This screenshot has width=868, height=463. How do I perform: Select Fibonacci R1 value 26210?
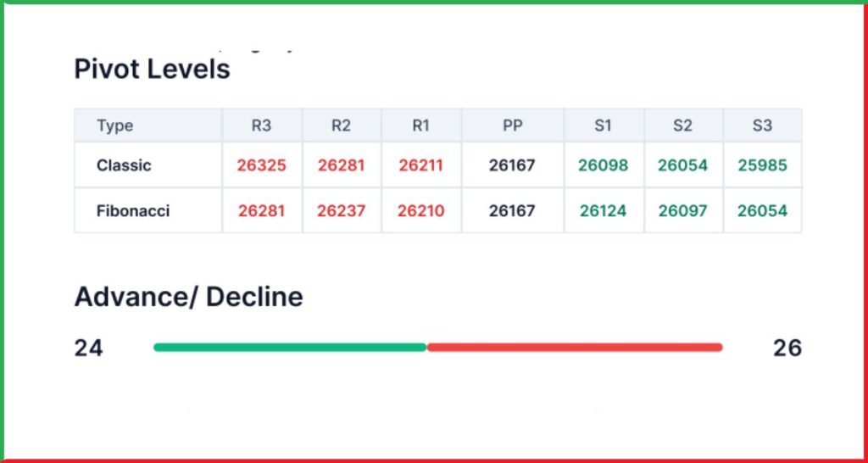coord(420,210)
